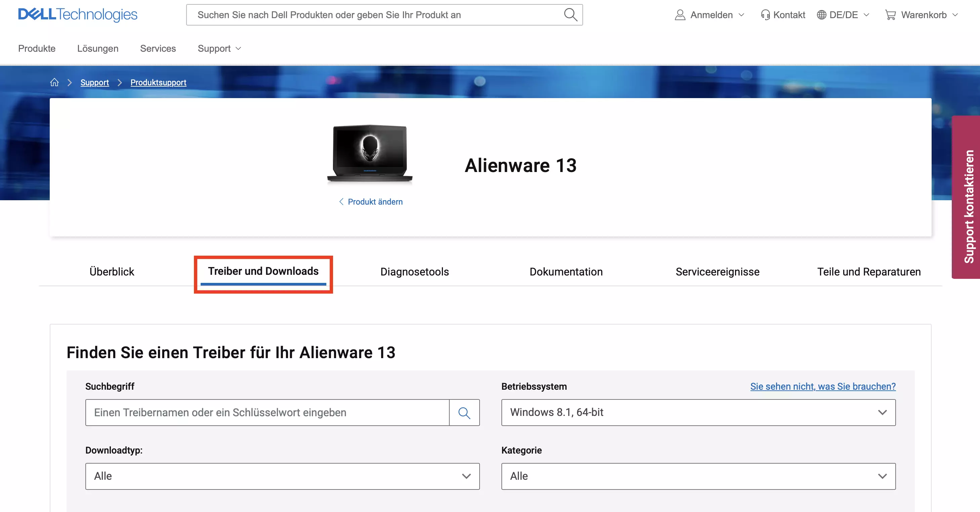Switch to the Treiber und Downloads tab
980x512 pixels.
pos(263,271)
